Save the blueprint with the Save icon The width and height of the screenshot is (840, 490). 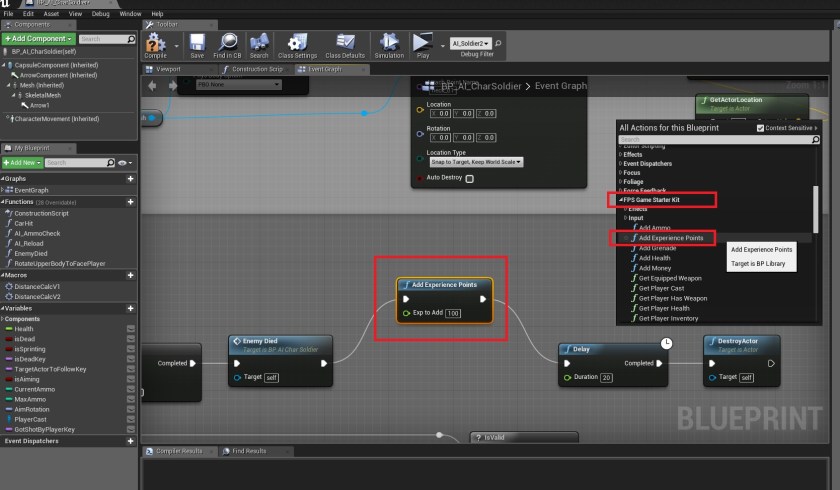(x=197, y=45)
